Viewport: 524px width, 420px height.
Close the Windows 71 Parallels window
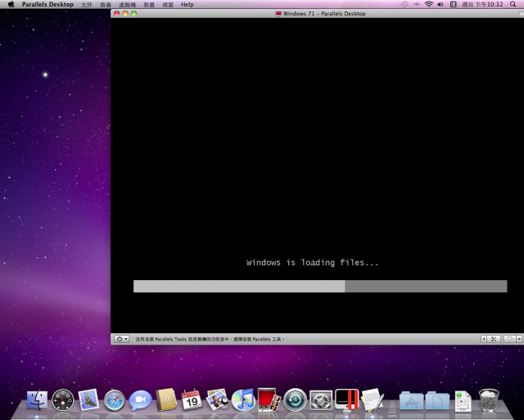[x=116, y=13]
